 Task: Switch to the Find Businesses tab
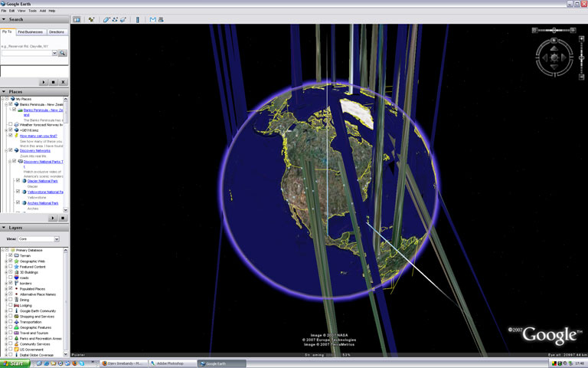tap(31, 32)
